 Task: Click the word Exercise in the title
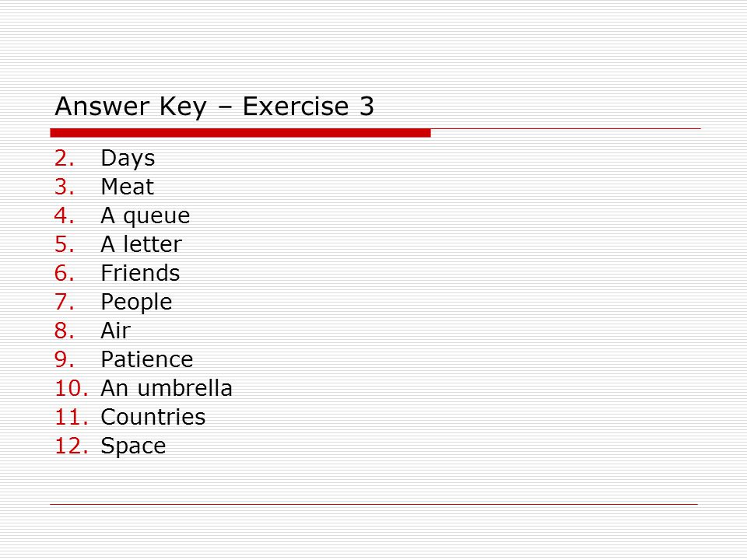click(x=296, y=106)
